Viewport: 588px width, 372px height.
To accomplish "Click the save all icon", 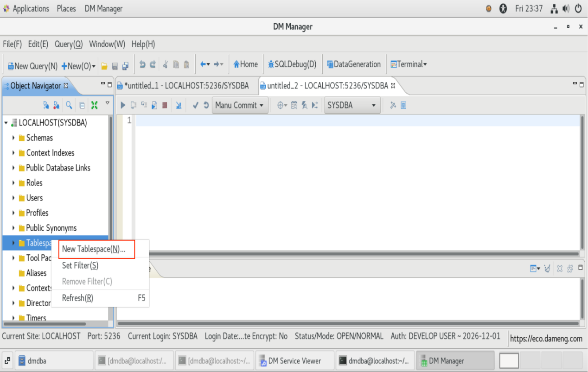I will [125, 66].
